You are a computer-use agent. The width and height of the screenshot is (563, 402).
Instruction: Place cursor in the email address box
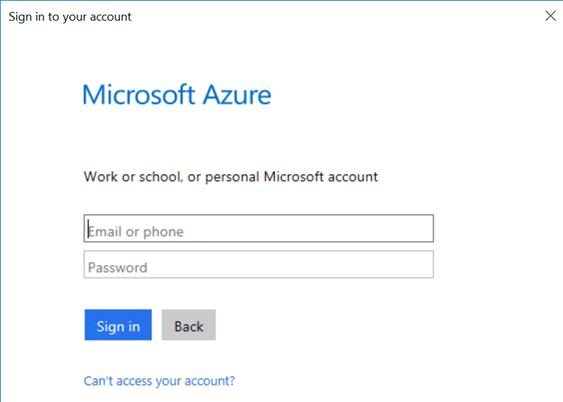[259, 228]
